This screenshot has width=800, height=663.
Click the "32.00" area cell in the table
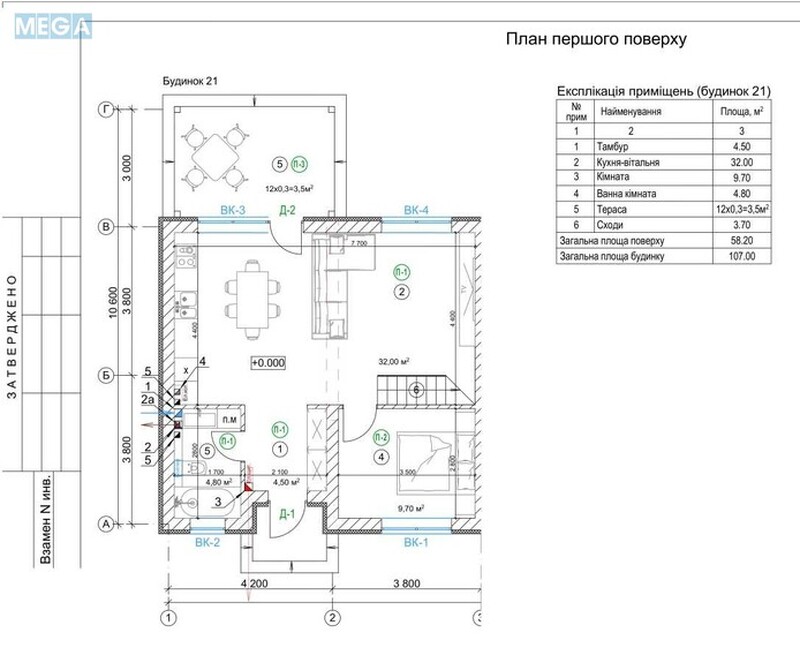pos(741,162)
